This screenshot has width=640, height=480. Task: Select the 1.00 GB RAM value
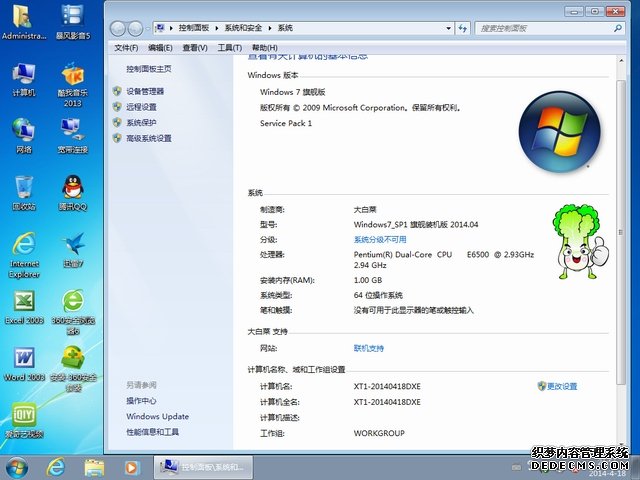tap(368, 280)
